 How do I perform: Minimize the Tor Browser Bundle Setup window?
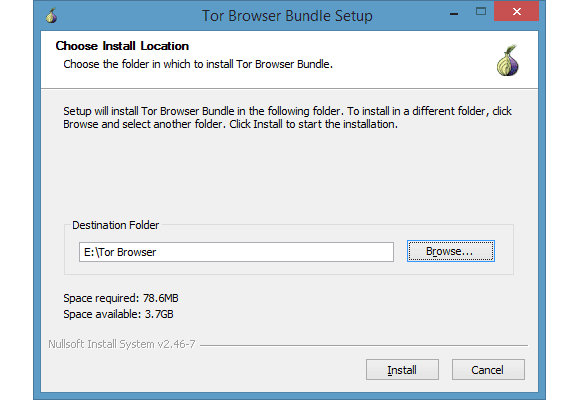454,14
